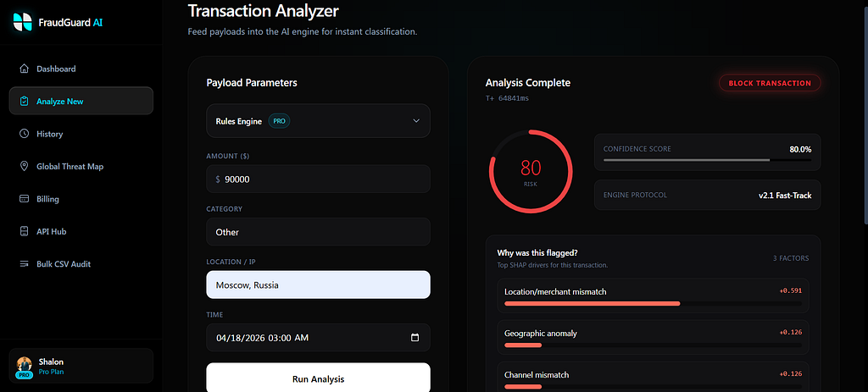Click the Shalon username text

tap(51, 362)
